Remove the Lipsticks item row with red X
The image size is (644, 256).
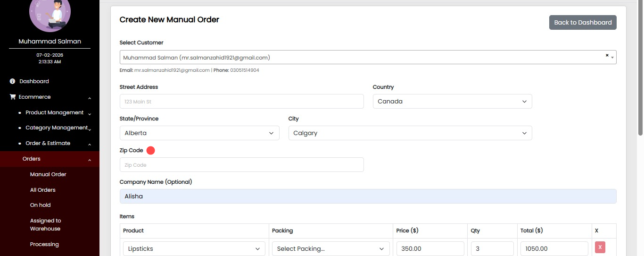click(x=600, y=247)
